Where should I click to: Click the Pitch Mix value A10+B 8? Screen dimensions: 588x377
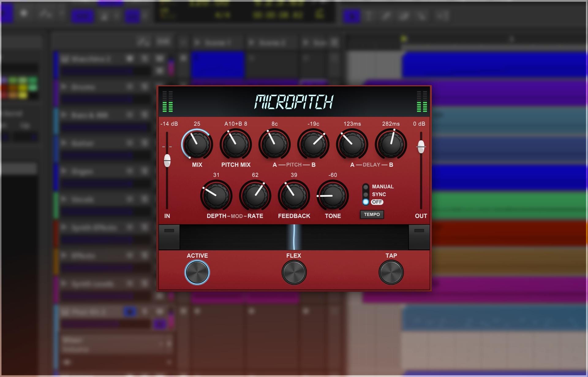pyautogui.click(x=236, y=124)
